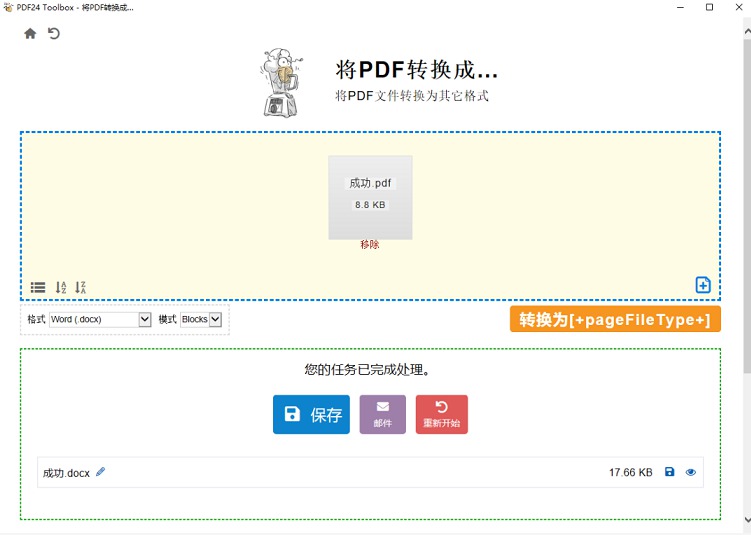Add another file with the plus-page icon
The height and width of the screenshot is (535, 751).
[703, 285]
